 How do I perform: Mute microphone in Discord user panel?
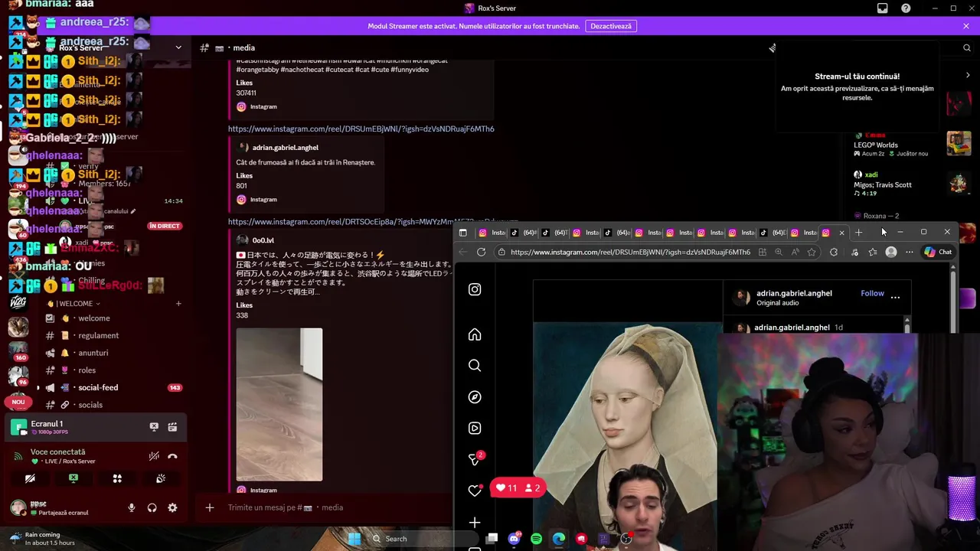131,507
